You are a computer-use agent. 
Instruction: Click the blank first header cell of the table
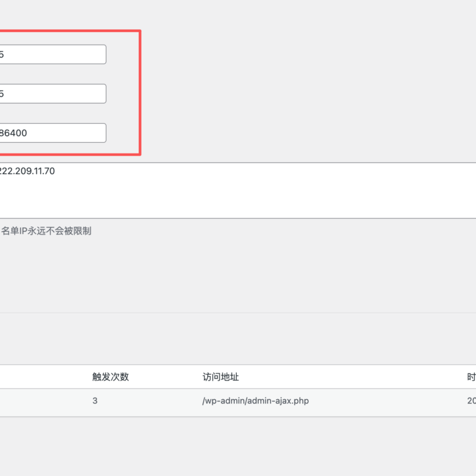click(x=36, y=377)
